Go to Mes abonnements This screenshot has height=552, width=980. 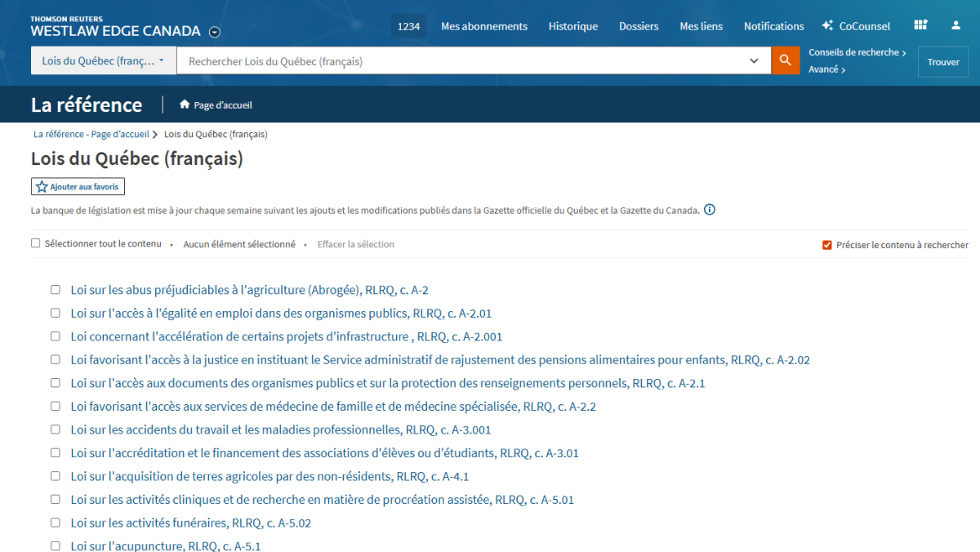[x=483, y=26]
